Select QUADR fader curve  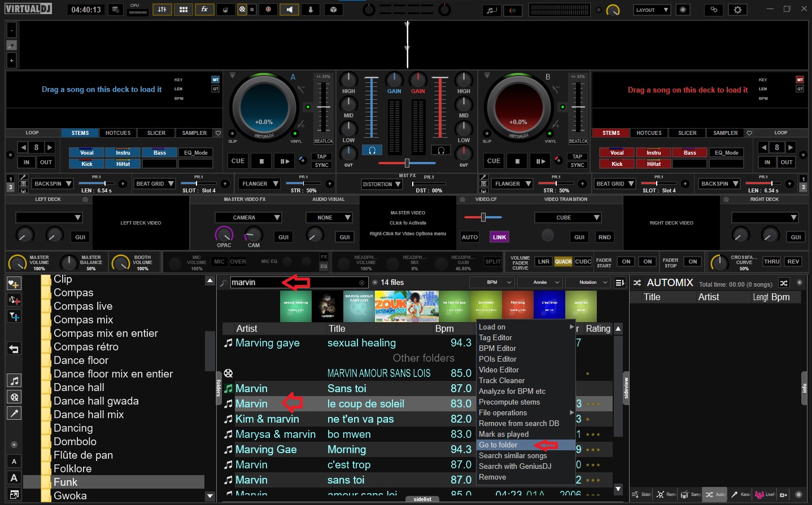point(563,261)
